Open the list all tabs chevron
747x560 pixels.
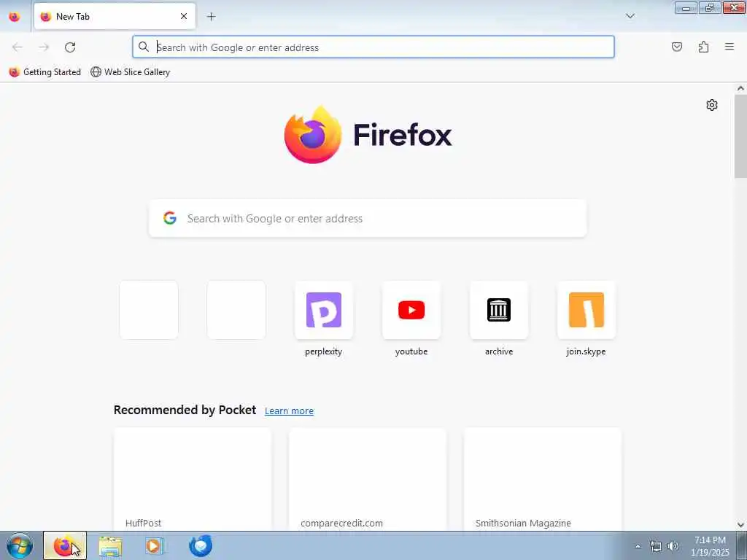(x=630, y=16)
